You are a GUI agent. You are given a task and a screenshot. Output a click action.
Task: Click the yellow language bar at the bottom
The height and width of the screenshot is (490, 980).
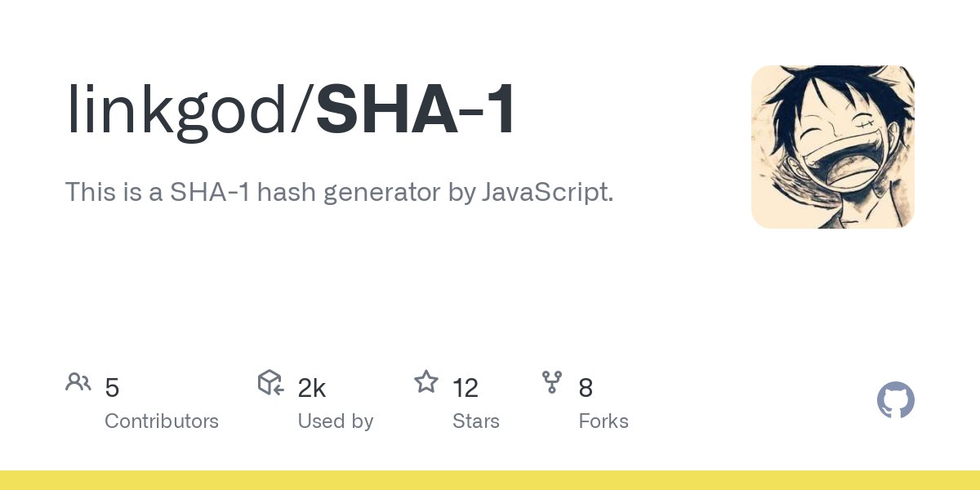pos(490,480)
